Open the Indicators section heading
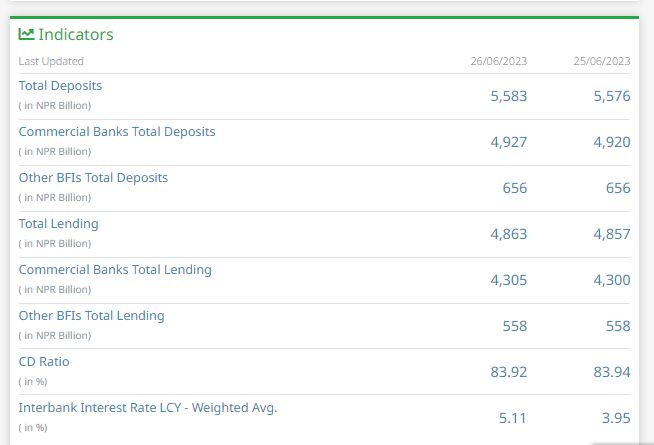 tap(76, 35)
